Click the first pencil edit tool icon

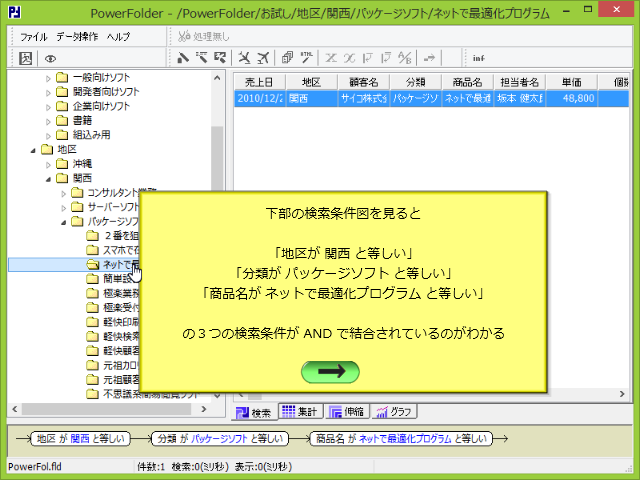(x=183, y=58)
